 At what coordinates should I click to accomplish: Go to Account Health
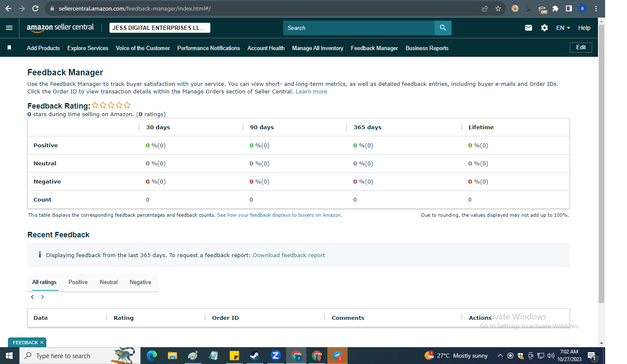pos(266,48)
